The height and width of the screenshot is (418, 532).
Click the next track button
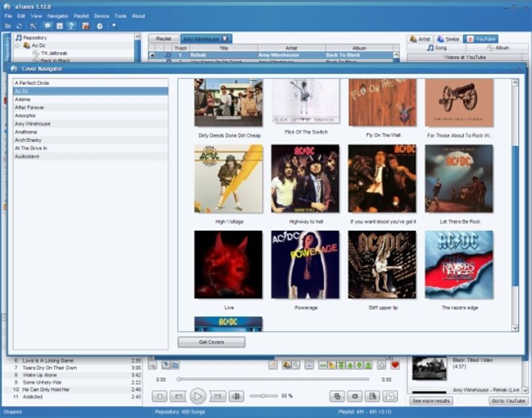[217, 396]
